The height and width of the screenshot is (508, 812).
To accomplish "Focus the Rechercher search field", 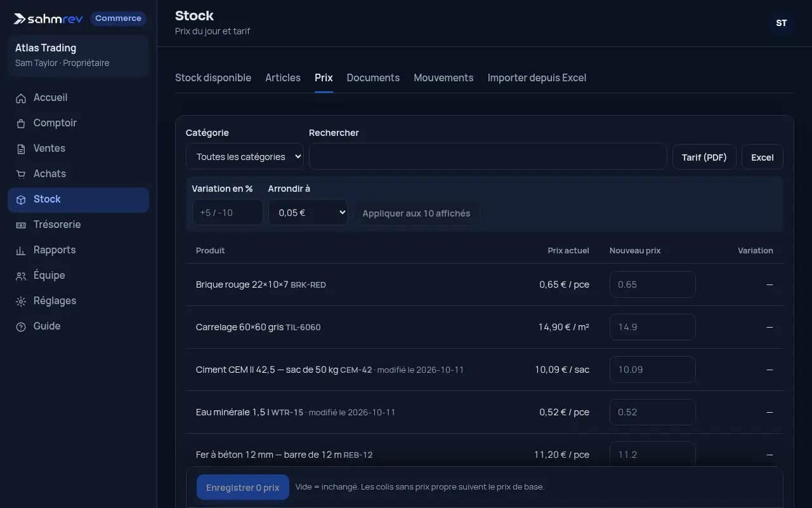I will point(488,156).
